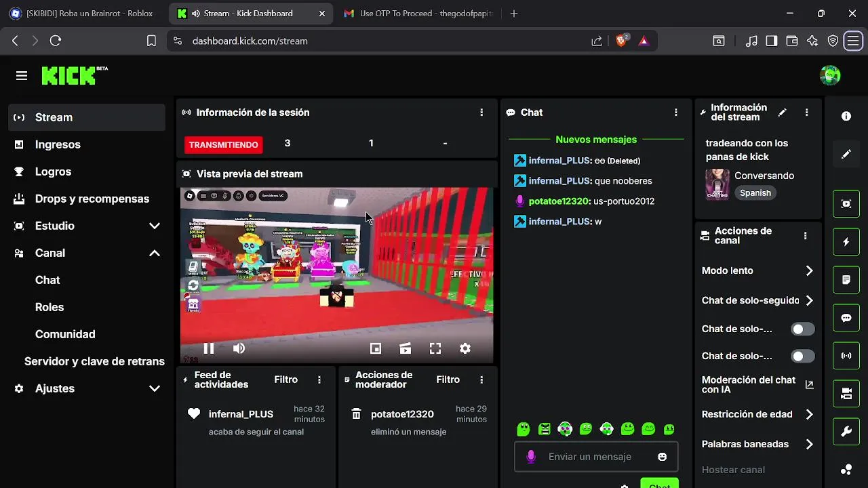The height and width of the screenshot is (488, 868).
Task: Expand Palabras baneadas settings
Action: point(758,444)
